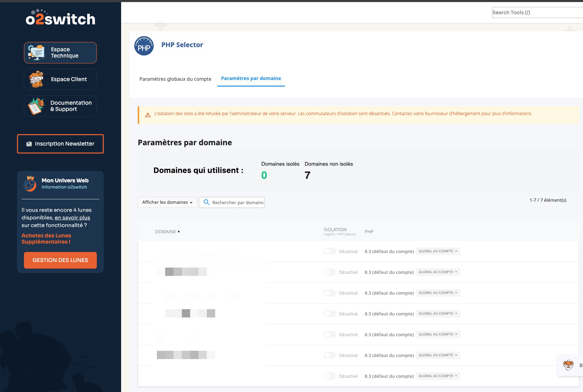Viewport: 583px width, 392px height.
Task: Open Espace Technique section icon
Action: [36, 53]
